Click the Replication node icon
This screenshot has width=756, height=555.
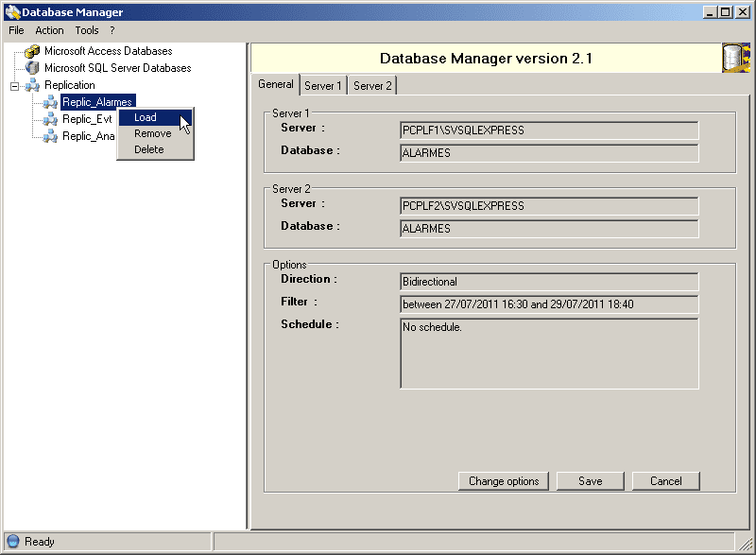33,85
